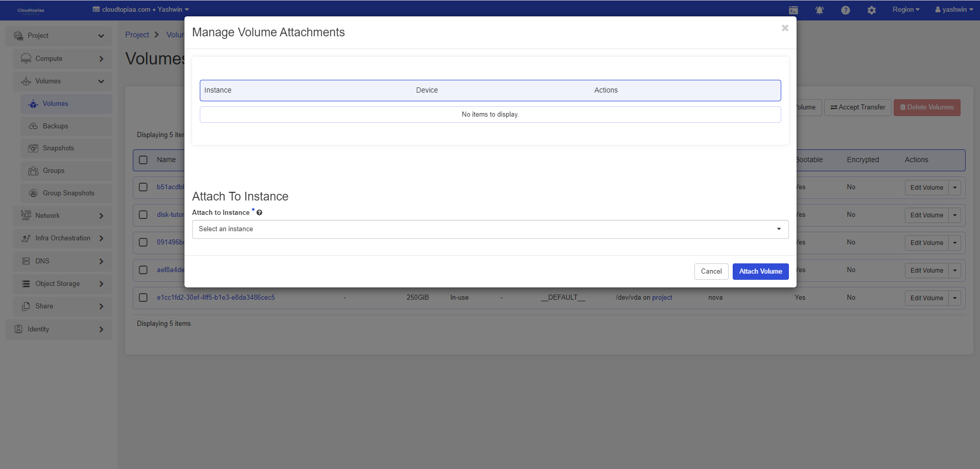Check the box for volume e1cc1fd2 row
The width and height of the screenshot is (980, 469).
pos(144,298)
